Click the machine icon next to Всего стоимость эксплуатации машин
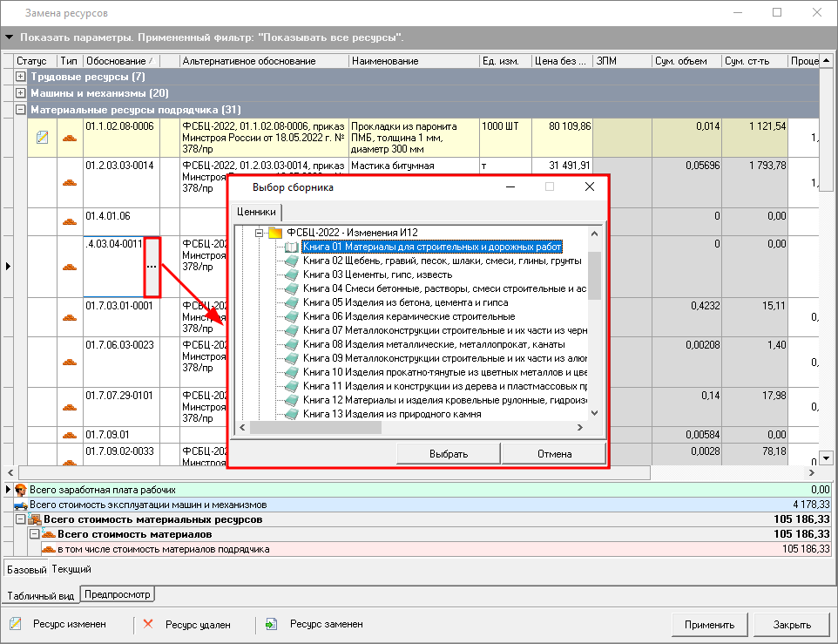Viewport: 838px width, 644px height. [21, 505]
